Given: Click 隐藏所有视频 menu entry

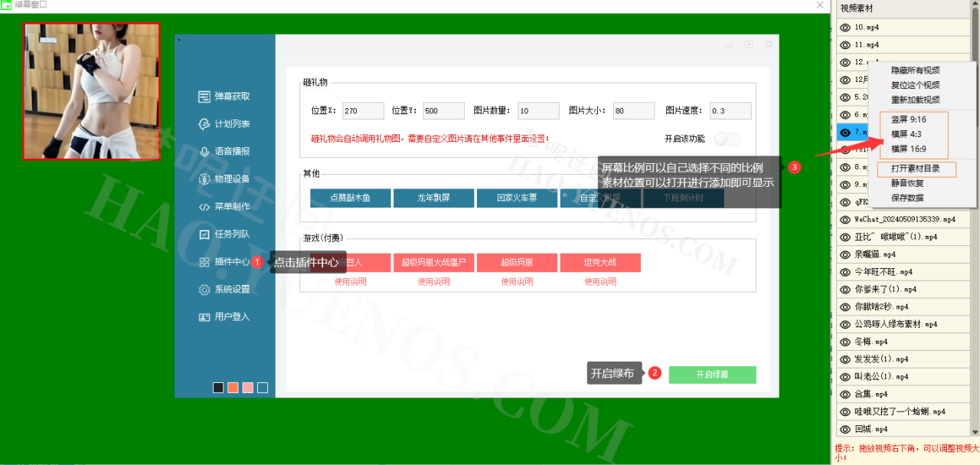Looking at the screenshot, I should tap(915, 70).
